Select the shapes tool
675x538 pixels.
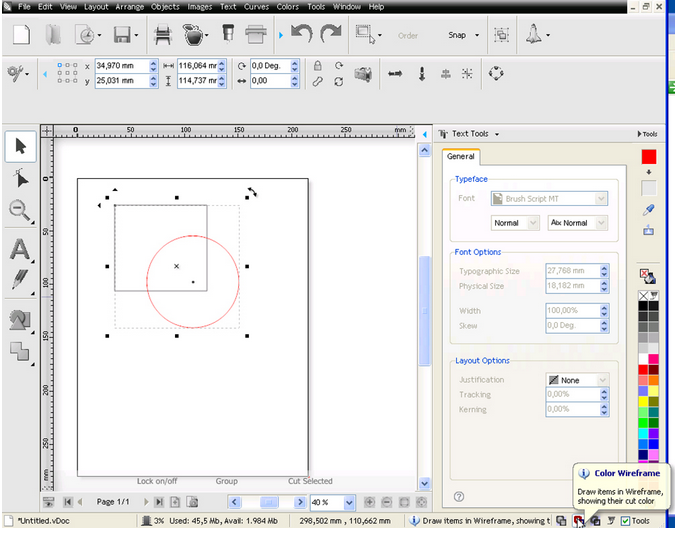tap(20, 320)
